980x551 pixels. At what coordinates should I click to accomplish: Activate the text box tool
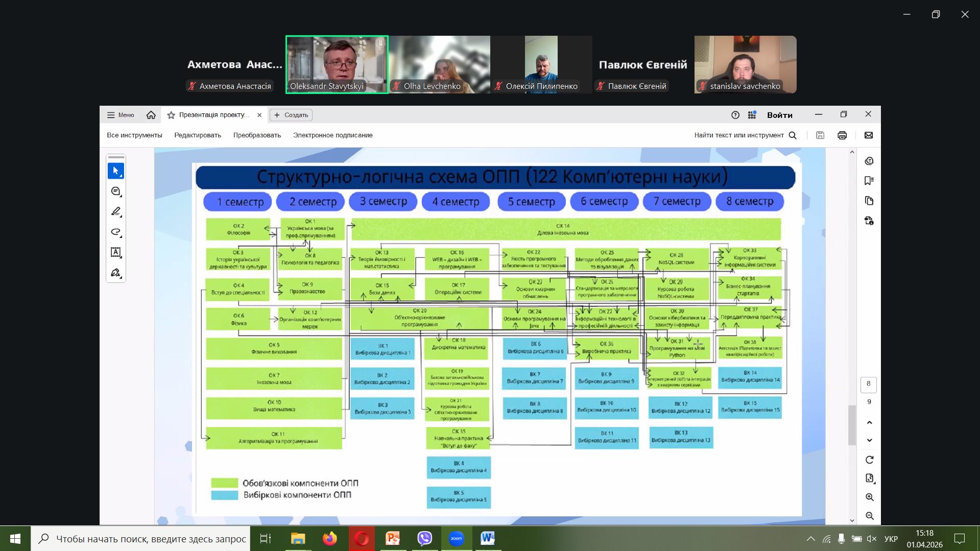115,252
